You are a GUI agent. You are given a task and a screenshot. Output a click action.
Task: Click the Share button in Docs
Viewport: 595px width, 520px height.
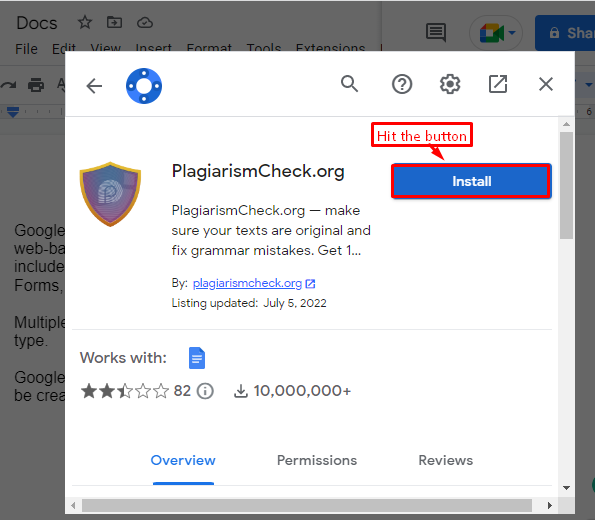tap(565, 33)
